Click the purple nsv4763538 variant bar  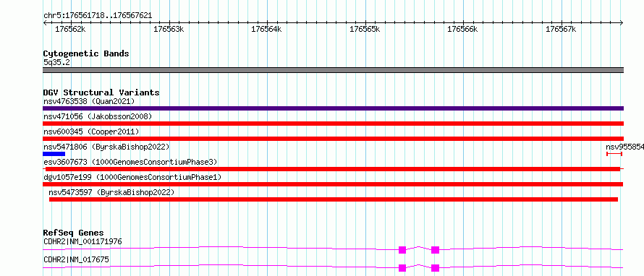click(x=333, y=108)
